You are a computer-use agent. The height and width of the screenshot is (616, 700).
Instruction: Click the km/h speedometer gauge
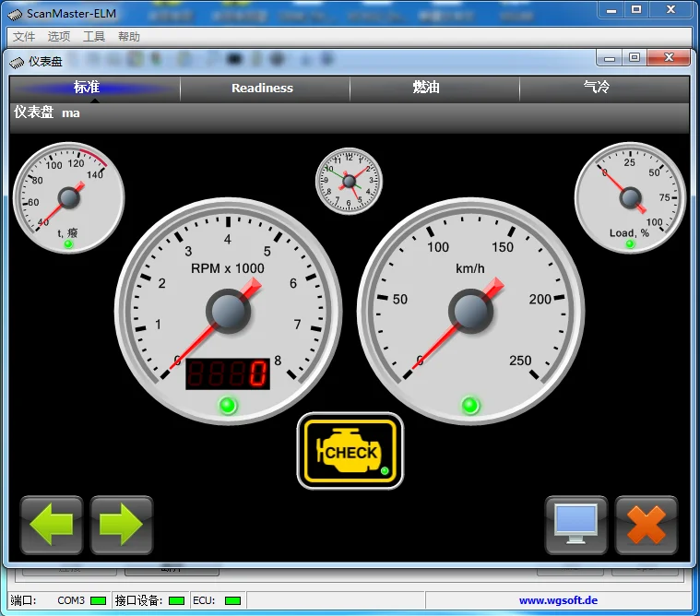click(470, 311)
